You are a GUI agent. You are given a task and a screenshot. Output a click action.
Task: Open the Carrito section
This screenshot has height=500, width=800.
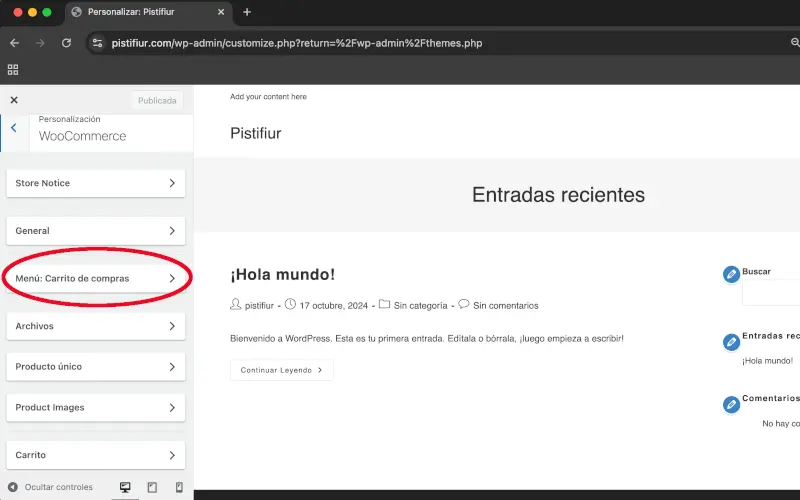(96, 455)
